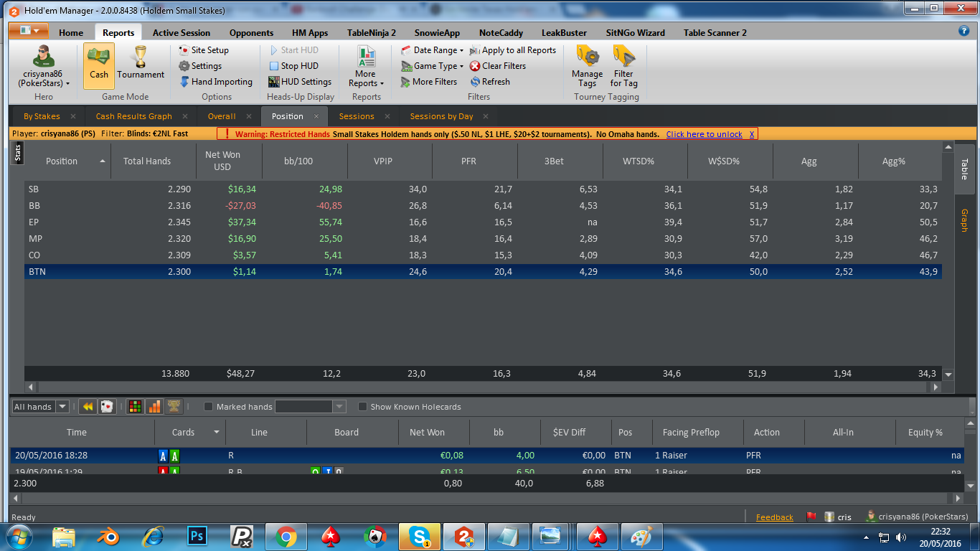Click the 'Click here to unlock' link
The width and height of the screenshot is (980, 551).
704,134
